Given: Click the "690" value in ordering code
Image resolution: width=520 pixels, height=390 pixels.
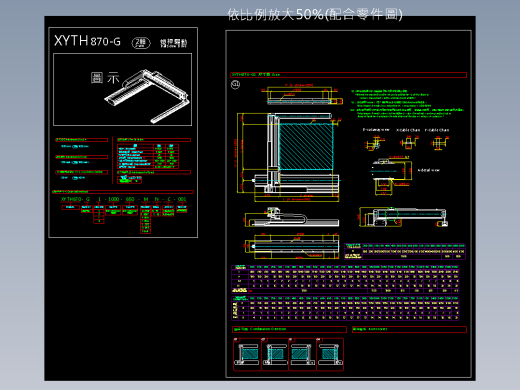Looking at the screenshot, I should pos(130,199).
